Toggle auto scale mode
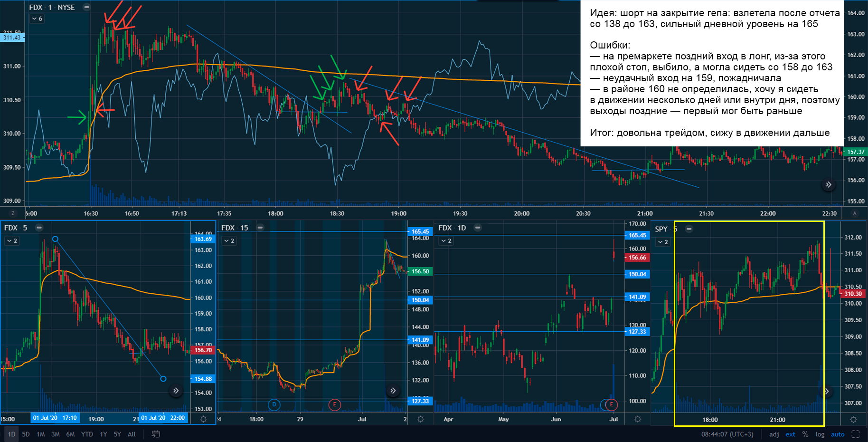868x442 pixels. click(838, 434)
